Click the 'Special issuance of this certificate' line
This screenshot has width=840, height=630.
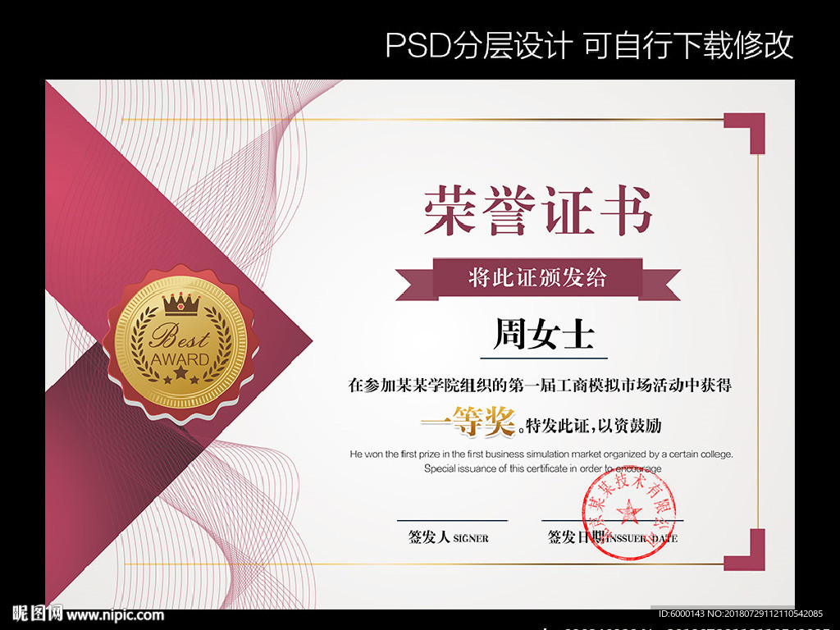[x=543, y=468]
